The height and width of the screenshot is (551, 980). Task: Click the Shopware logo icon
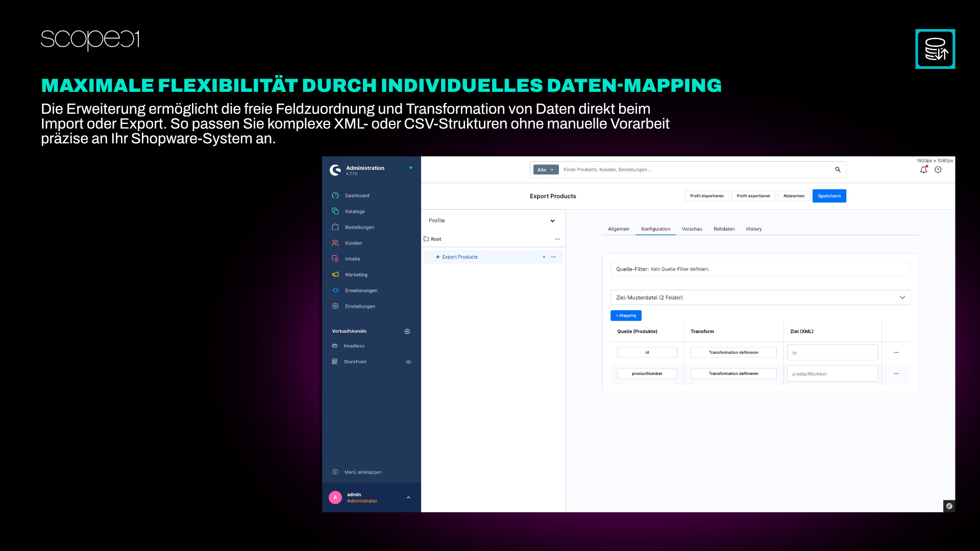[335, 170]
